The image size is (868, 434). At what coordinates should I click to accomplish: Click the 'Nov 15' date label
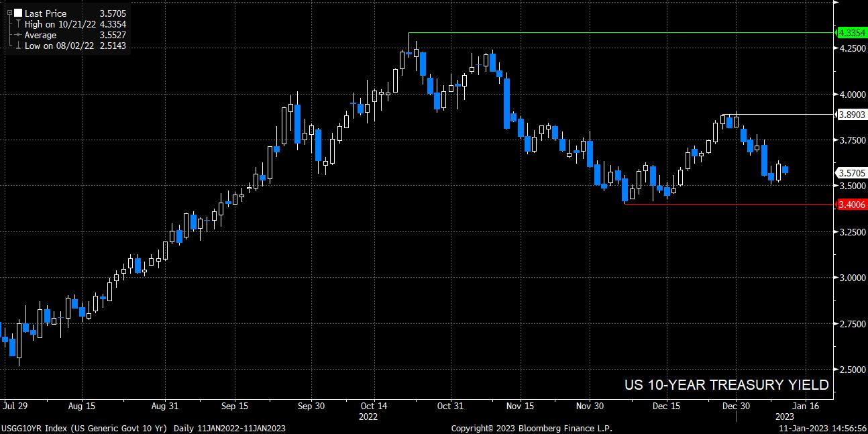tap(520, 406)
